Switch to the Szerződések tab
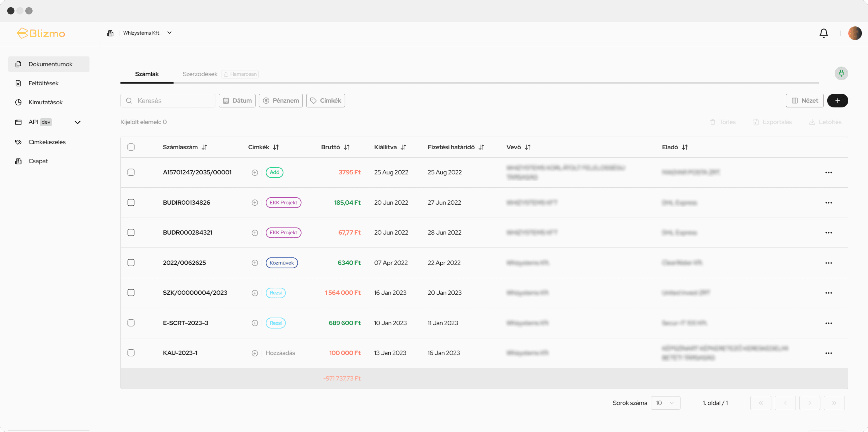 pyautogui.click(x=200, y=74)
